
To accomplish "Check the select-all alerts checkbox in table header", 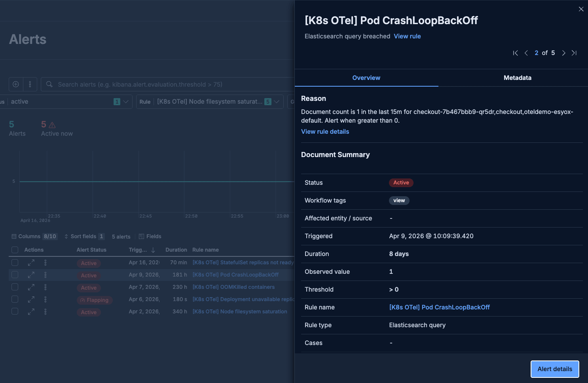I will tap(15, 250).
